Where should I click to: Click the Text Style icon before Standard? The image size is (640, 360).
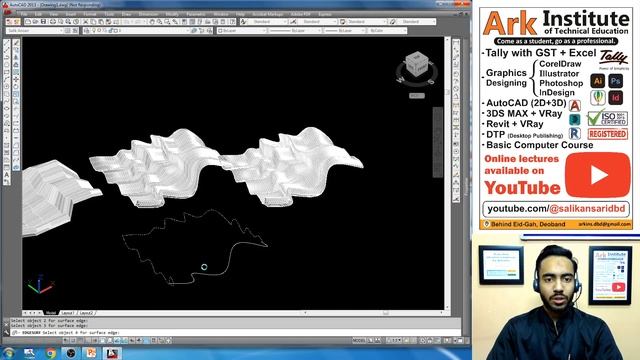244,22
